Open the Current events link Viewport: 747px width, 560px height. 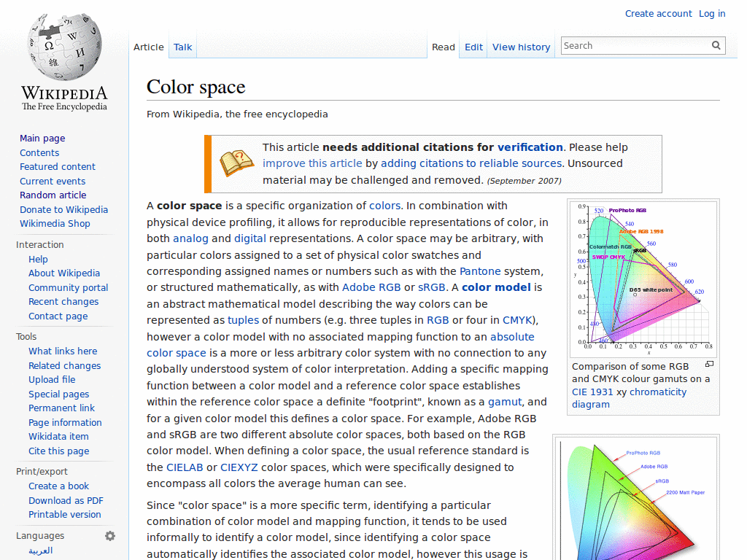[53, 181]
